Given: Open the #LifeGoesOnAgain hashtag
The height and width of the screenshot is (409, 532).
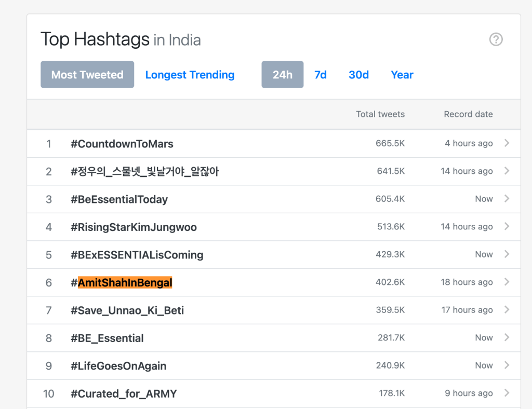Looking at the screenshot, I should 118,366.
